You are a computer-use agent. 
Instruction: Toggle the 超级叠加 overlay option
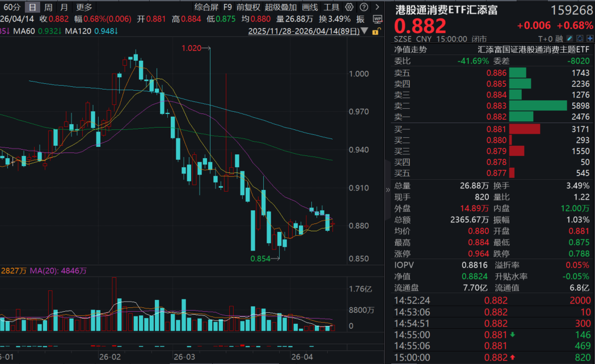point(280,7)
